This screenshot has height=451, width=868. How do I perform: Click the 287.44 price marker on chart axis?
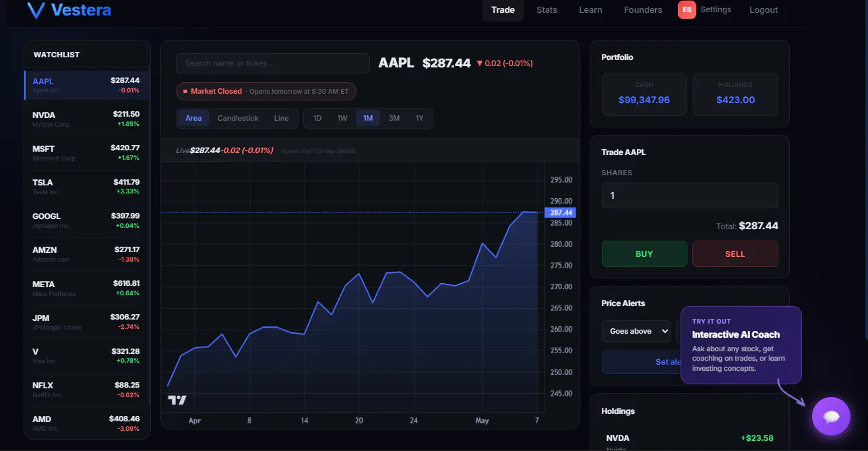[x=561, y=212]
